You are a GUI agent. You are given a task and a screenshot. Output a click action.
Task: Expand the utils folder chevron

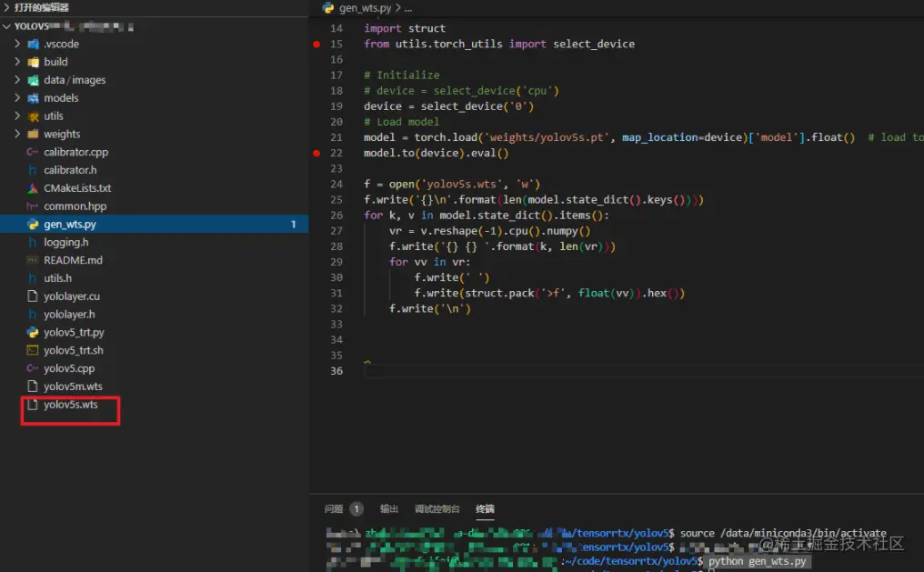click(x=17, y=115)
